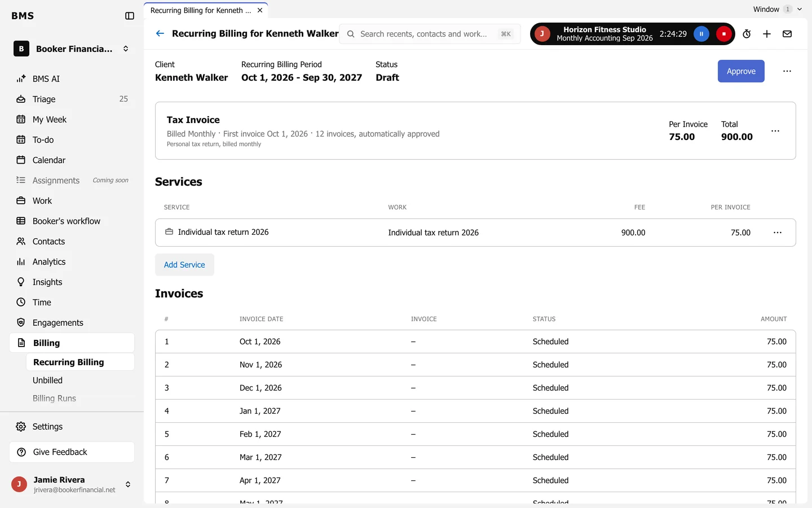The image size is (812, 508).
Task: Stop the Horizon Fitness Studio timer
Action: pyautogui.click(x=724, y=34)
